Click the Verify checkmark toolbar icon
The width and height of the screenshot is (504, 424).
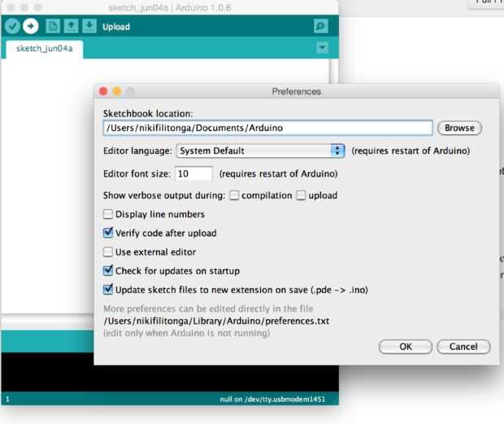pyautogui.click(x=12, y=26)
